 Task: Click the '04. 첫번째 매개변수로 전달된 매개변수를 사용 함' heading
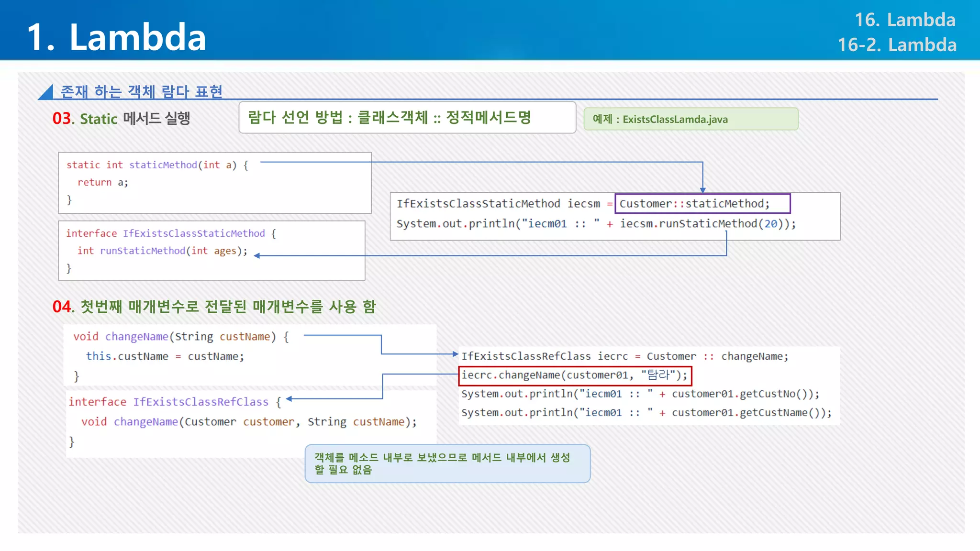(214, 306)
